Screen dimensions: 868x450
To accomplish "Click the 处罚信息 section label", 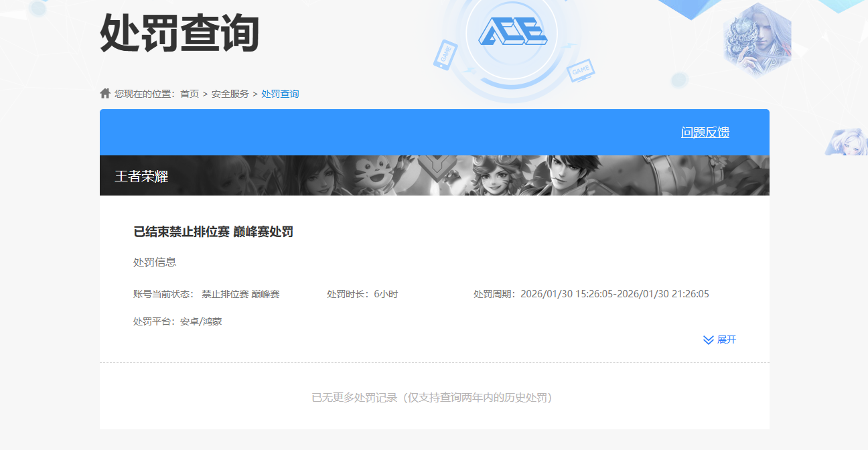I will tap(155, 261).
